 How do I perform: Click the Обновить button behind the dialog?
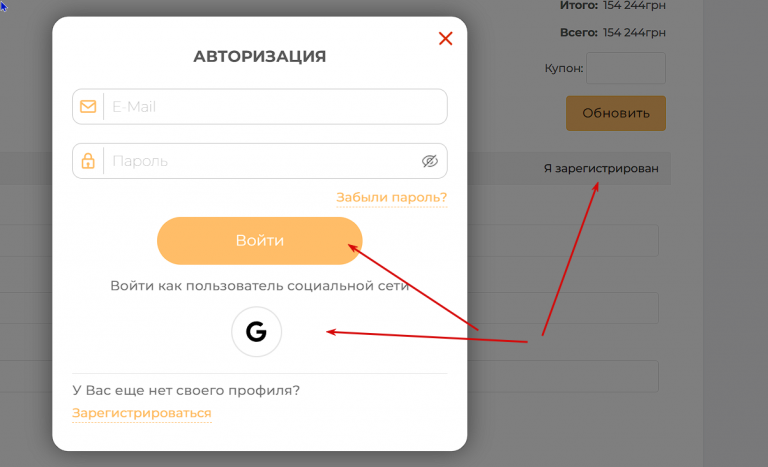pos(616,113)
